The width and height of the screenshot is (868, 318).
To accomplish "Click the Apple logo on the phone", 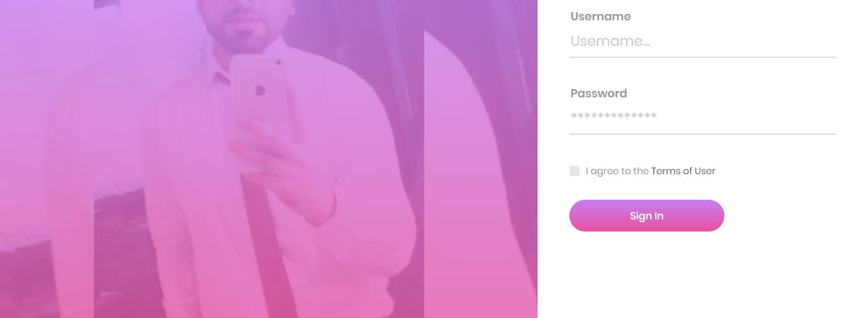I will coord(260,90).
